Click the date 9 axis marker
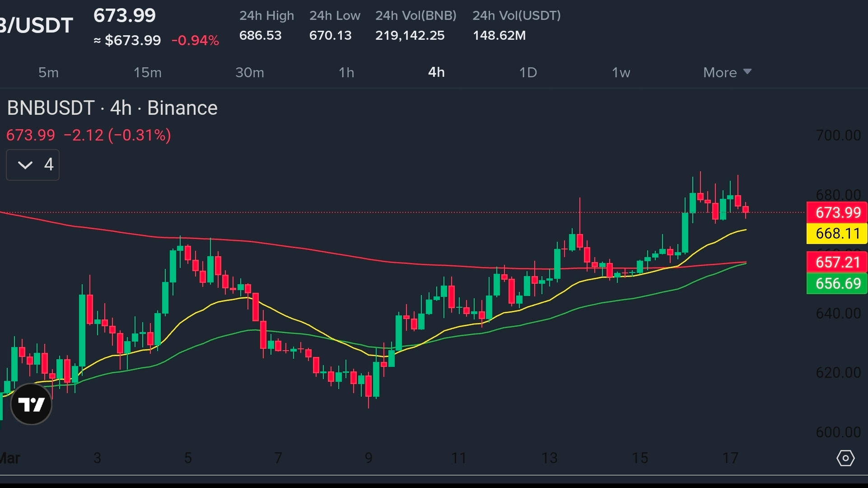This screenshot has width=868, height=488. 369,458
